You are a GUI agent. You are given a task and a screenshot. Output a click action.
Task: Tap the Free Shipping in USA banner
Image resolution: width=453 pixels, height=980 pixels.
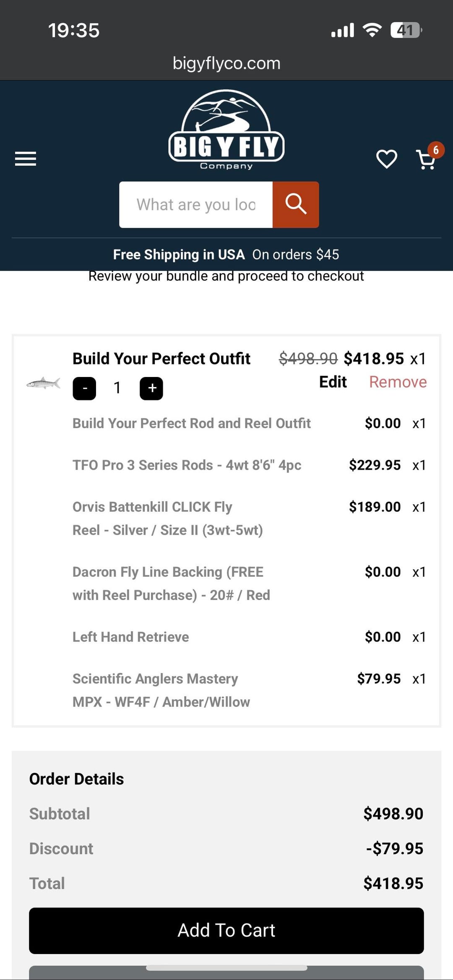tap(226, 255)
